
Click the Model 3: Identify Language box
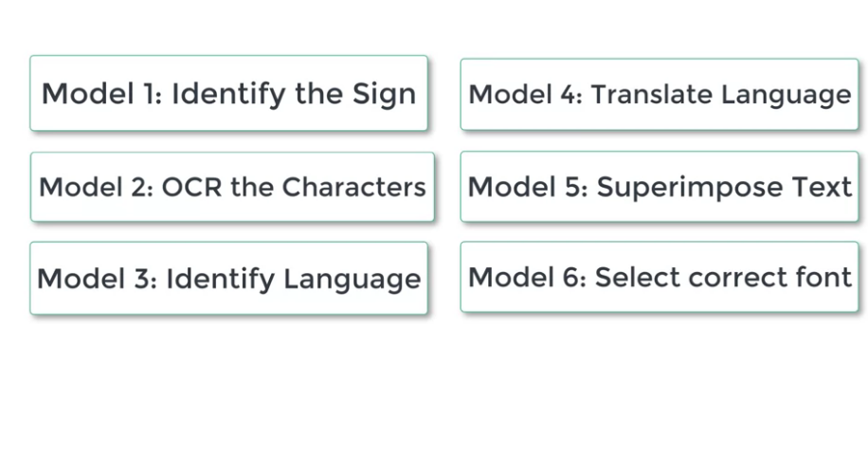point(228,279)
